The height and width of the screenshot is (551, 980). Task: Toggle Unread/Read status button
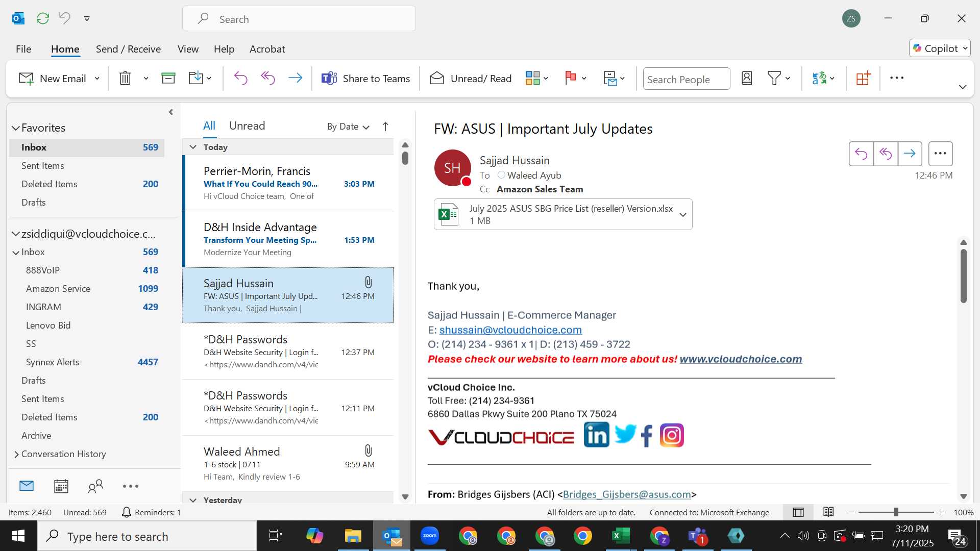[471, 79]
